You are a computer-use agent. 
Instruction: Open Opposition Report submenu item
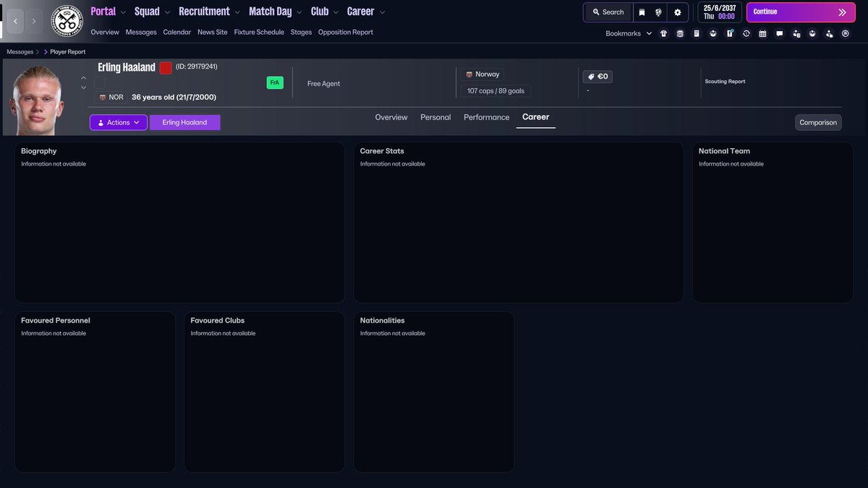pyautogui.click(x=346, y=33)
